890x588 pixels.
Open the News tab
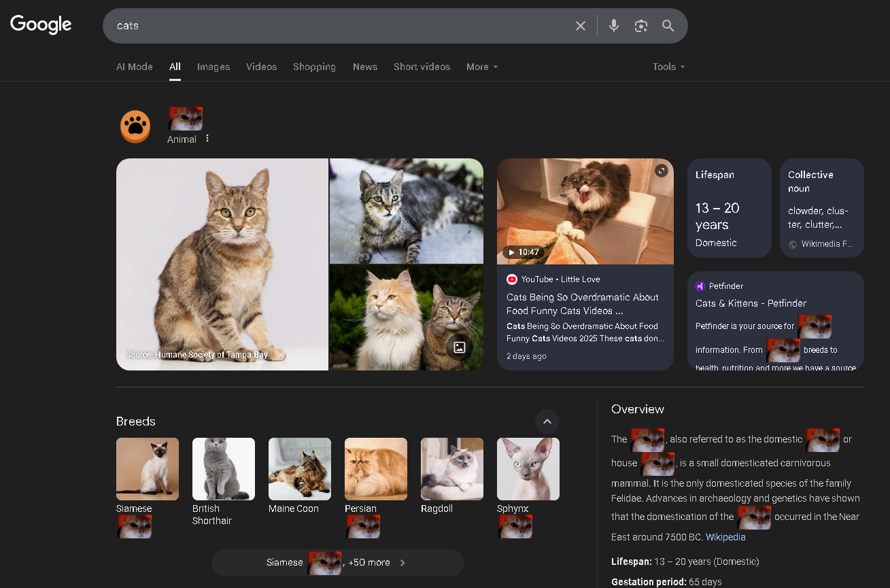[365, 67]
